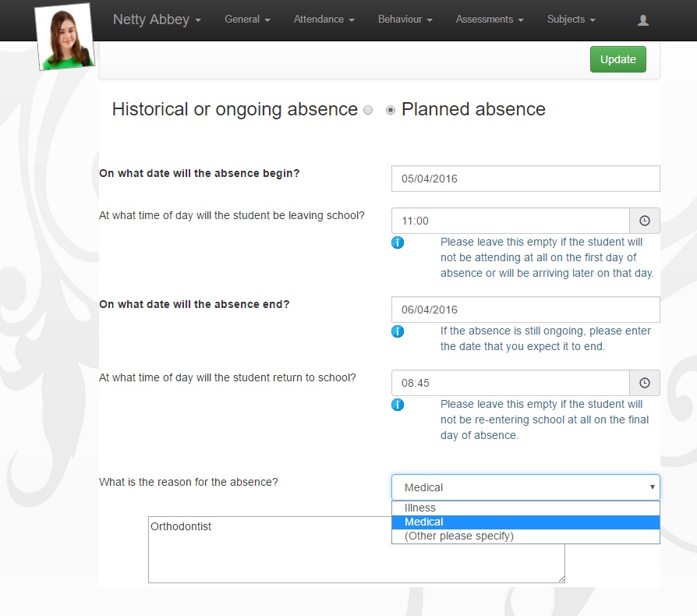Open clock picker for return to school time
This screenshot has height=616, width=697.
(645, 383)
